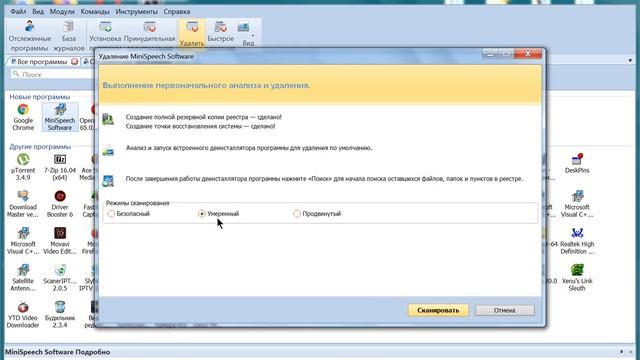Image resolution: width=640 pixels, height=360 pixels.
Task: Click the MiniSpeech Software Подробно panel title
Action: [58, 352]
